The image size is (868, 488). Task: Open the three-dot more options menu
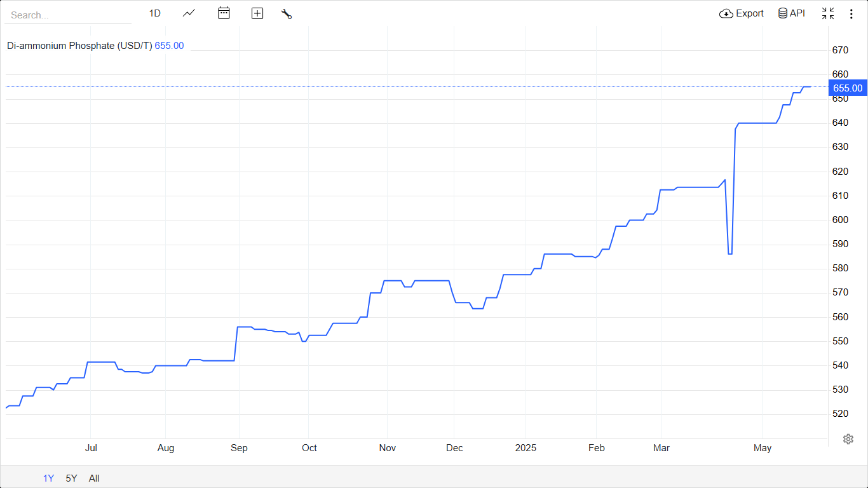(851, 13)
